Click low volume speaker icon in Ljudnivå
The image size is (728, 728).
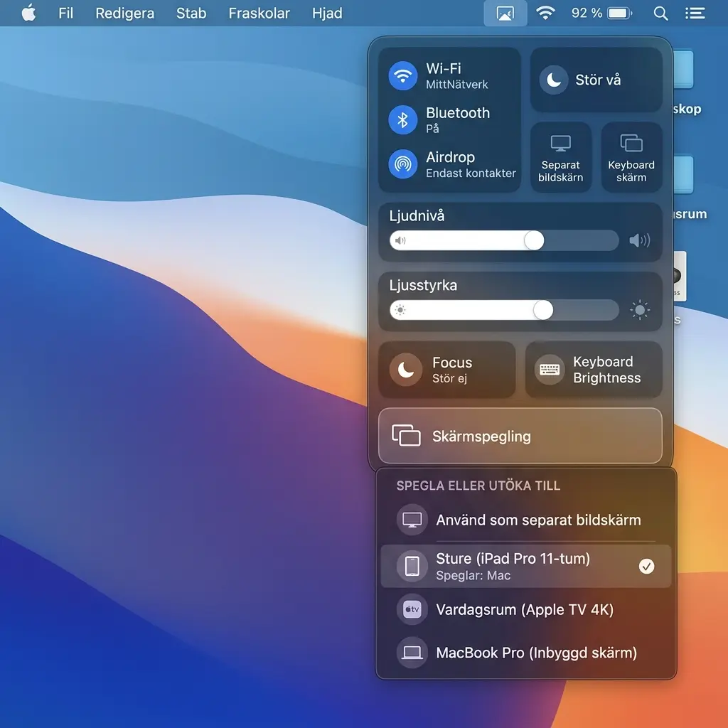point(400,240)
